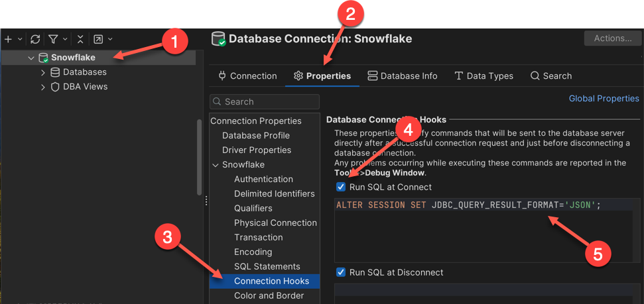Select Authentication in properties list

(x=264, y=179)
